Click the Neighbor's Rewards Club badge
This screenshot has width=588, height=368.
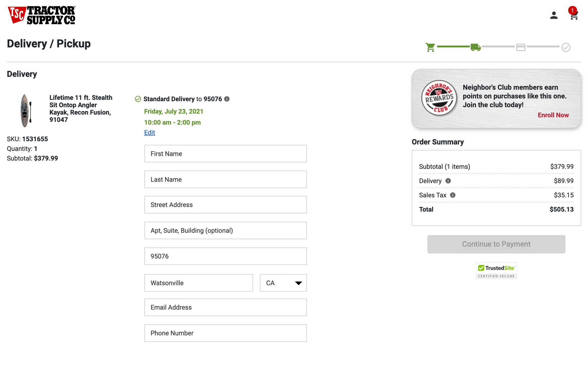point(439,98)
